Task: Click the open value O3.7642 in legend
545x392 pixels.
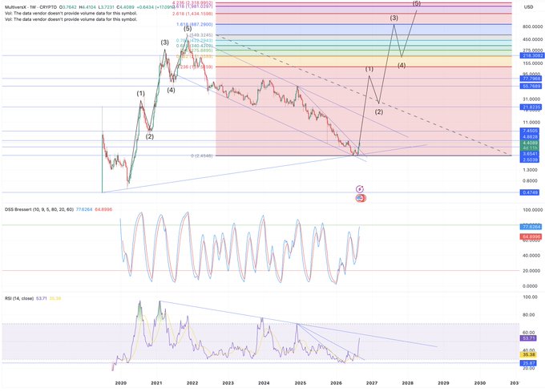Action: coord(68,7)
